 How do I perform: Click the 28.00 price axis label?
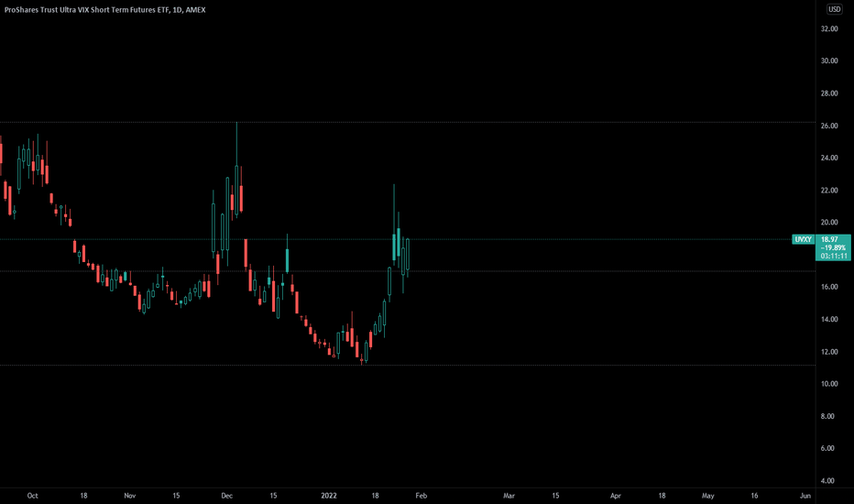[829, 93]
